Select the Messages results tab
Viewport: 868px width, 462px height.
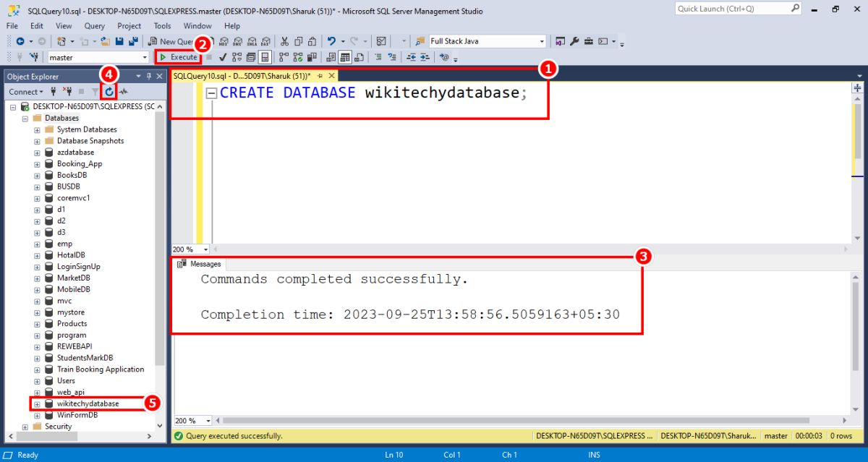pyautogui.click(x=200, y=264)
